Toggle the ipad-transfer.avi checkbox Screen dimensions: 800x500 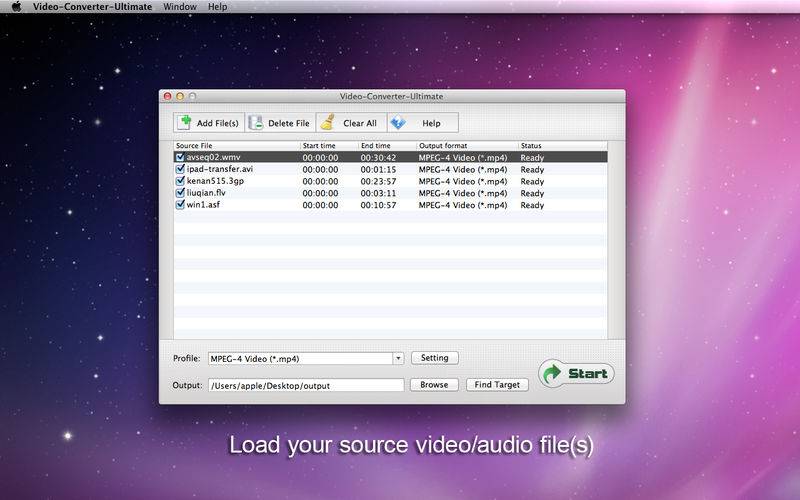point(180,169)
